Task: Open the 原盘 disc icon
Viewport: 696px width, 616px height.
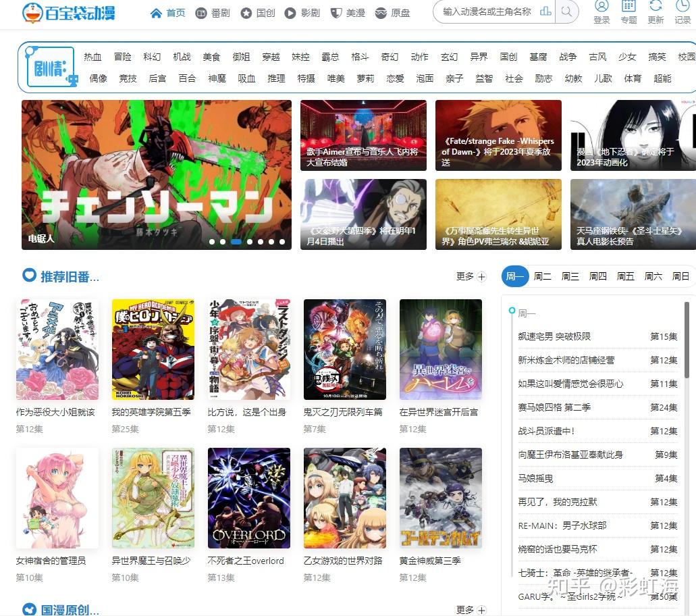Action: click(381, 14)
